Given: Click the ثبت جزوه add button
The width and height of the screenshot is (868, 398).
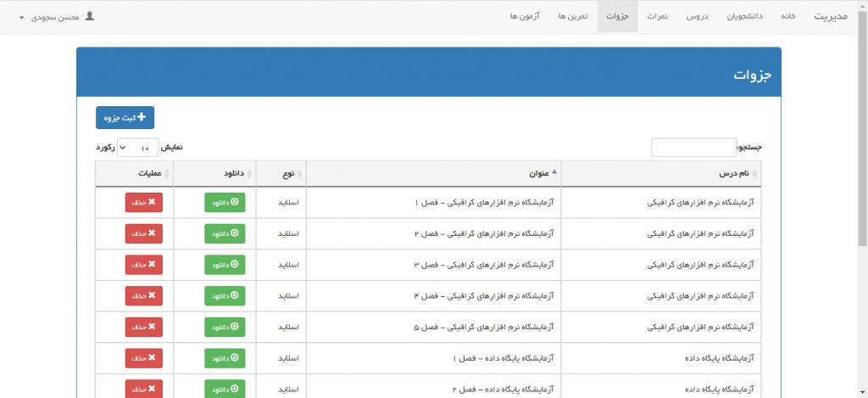Looking at the screenshot, I should [x=125, y=117].
